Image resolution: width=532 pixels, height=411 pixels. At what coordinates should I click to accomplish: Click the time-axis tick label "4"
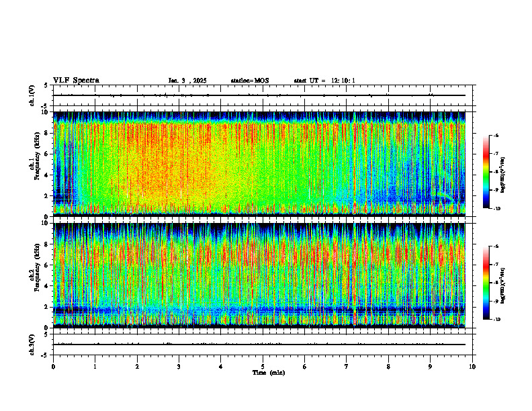click(221, 367)
